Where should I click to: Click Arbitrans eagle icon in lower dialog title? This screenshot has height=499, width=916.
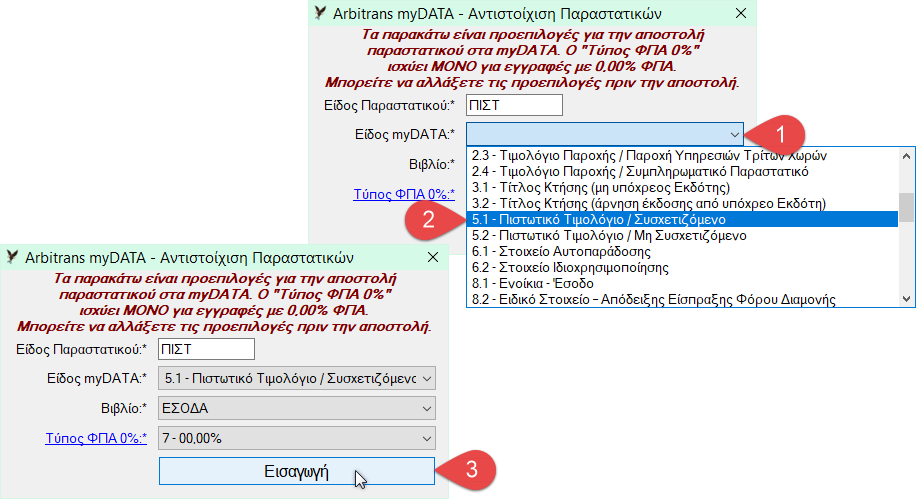12,257
